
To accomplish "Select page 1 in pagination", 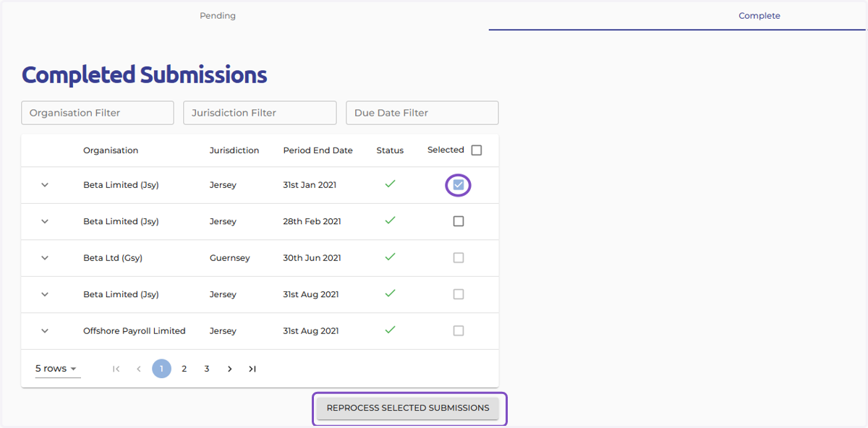I will pyautogui.click(x=161, y=369).
